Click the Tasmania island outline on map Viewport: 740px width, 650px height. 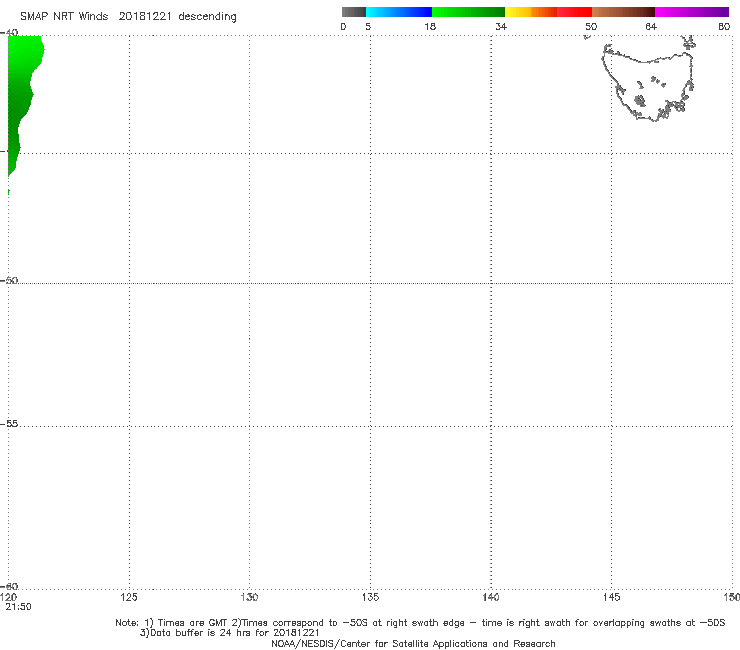tap(648, 85)
